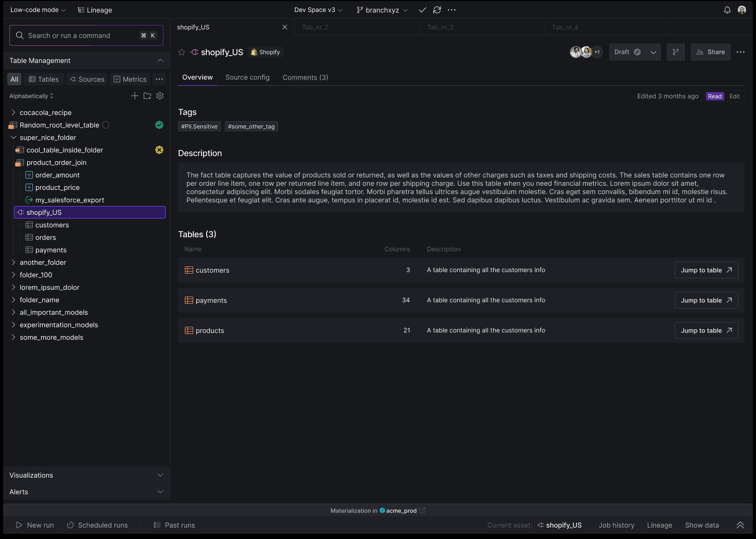
Task: Click Show data in bottom bar
Action: point(702,525)
